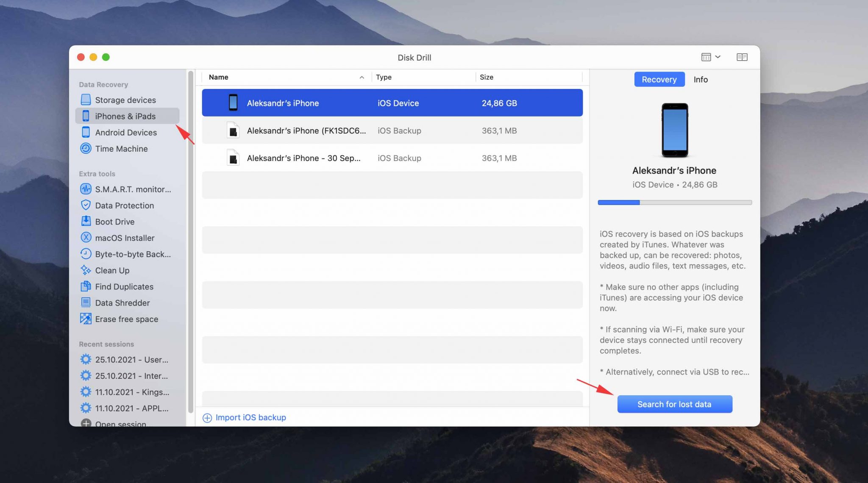Open Storage devices icon in sidebar
The height and width of the screenshot is (483, 868).
pyautogui.click(x=86, y=100)
